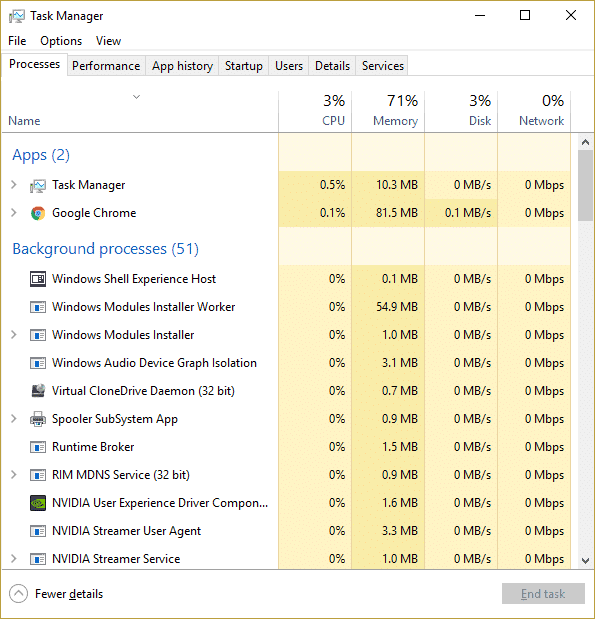
Task: Open the Options menu
Action: coord(61,41)
